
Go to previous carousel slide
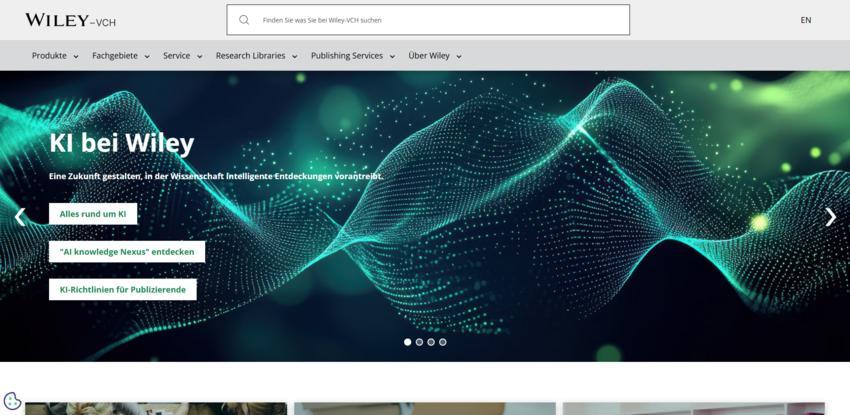[x=20, y=217]
